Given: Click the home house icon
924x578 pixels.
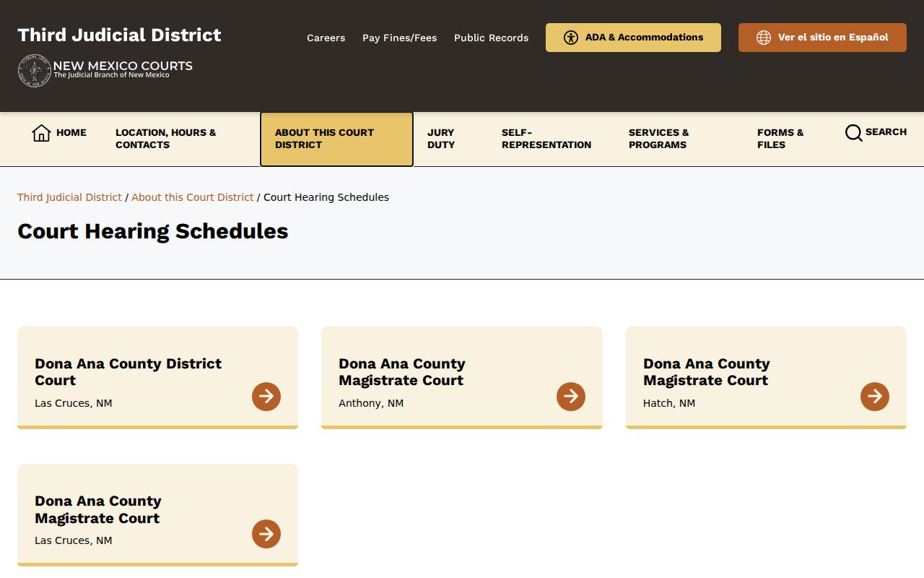Looking at the screenshot, I should point(41,133).
